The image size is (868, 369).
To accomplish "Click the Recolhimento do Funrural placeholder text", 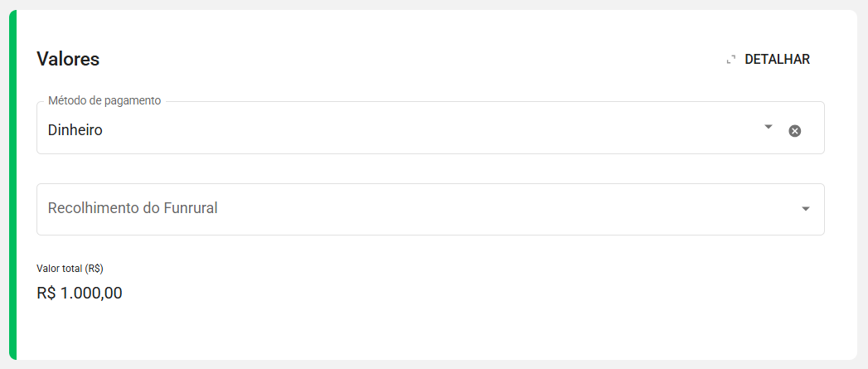I will click(133, 208).
